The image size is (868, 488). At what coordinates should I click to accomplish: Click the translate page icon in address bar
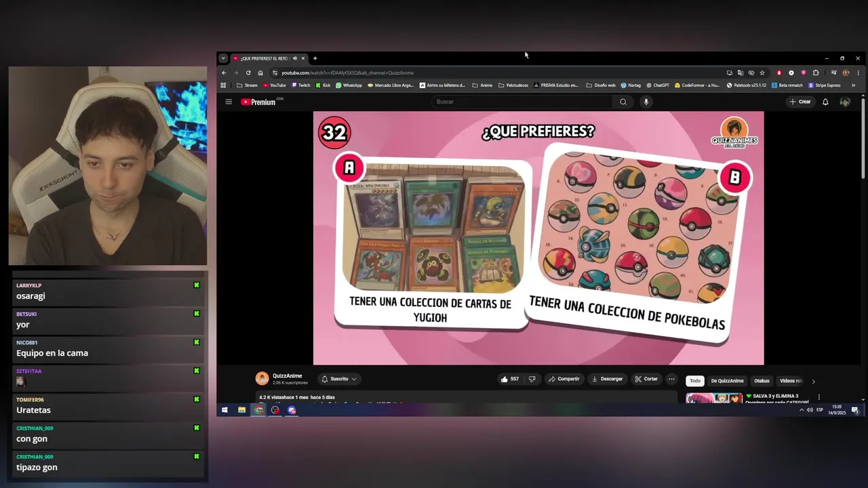click(x=741, y=73)
